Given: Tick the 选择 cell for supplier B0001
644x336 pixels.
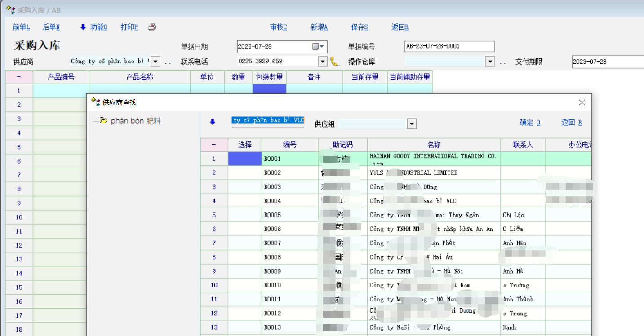Looking at the screenshot, I should [244, 159].
